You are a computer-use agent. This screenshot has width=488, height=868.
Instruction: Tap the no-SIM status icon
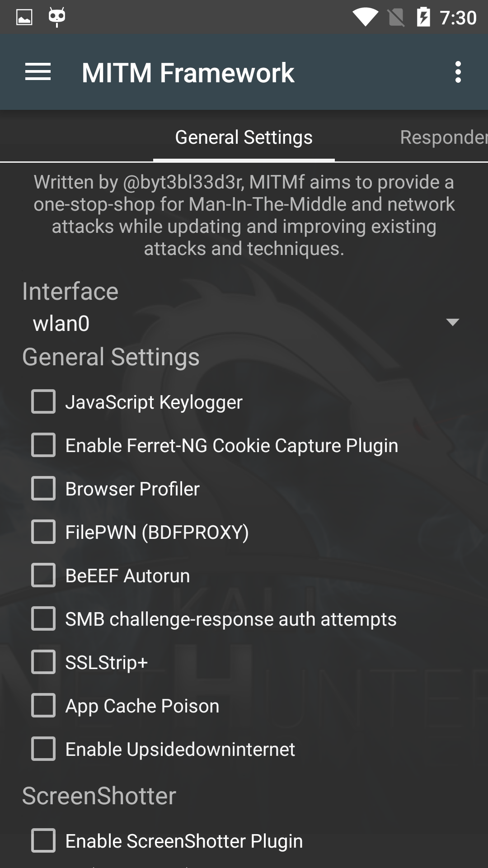pyautogui.click(x=396, y=18)
